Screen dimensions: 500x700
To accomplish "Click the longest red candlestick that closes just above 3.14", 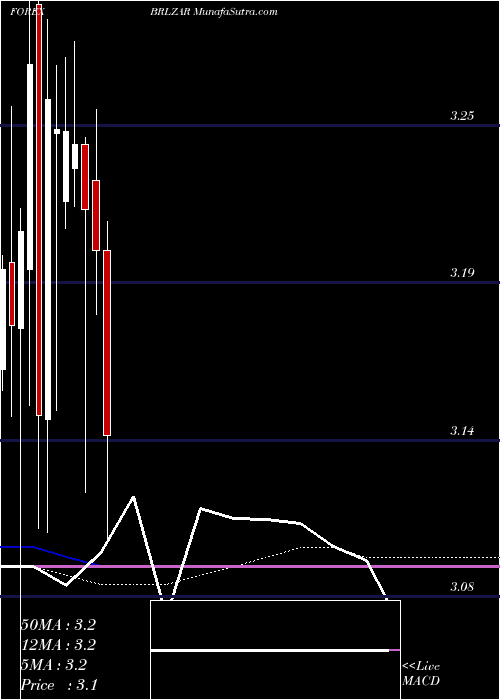I will (x=107, y=343).
